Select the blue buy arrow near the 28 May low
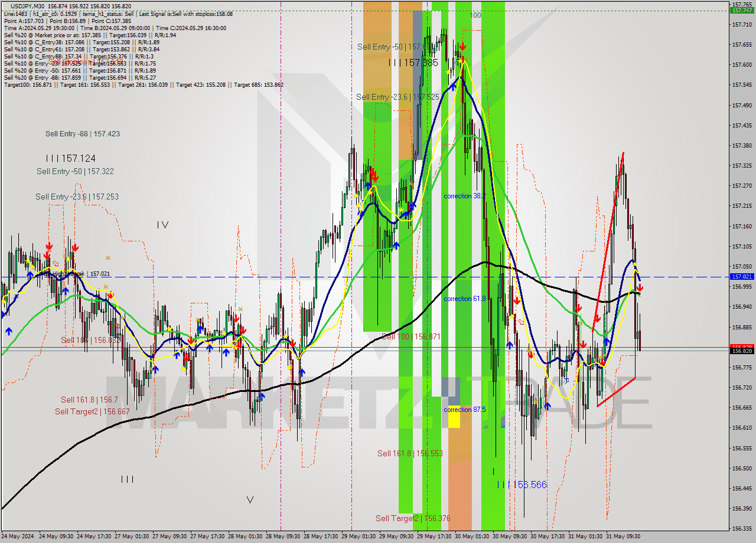The width and height of the screenshot is (756, 543). (x=262, y=397)
